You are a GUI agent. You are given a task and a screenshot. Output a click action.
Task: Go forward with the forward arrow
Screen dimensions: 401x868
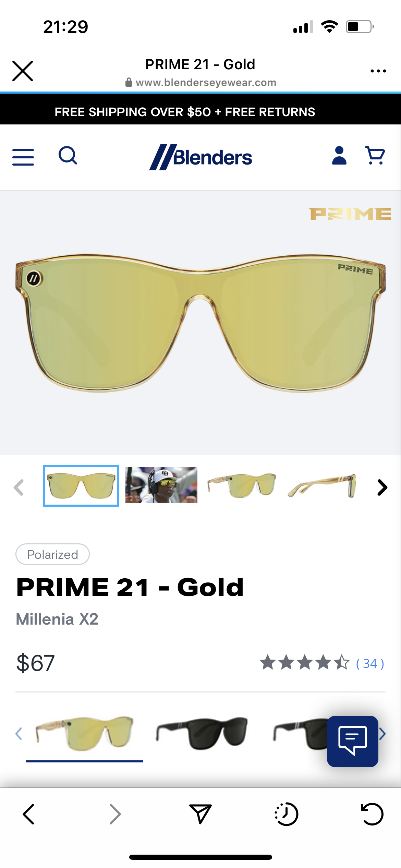(x=115, y=814)
